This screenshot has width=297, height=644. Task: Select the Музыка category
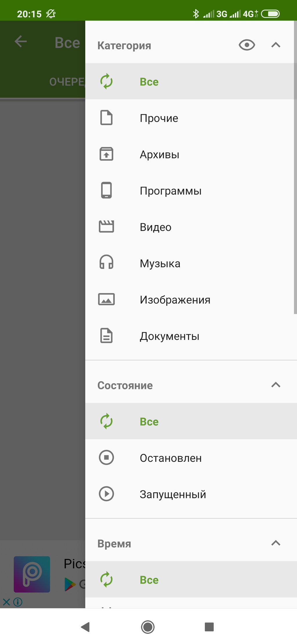[x=191, y=263]
